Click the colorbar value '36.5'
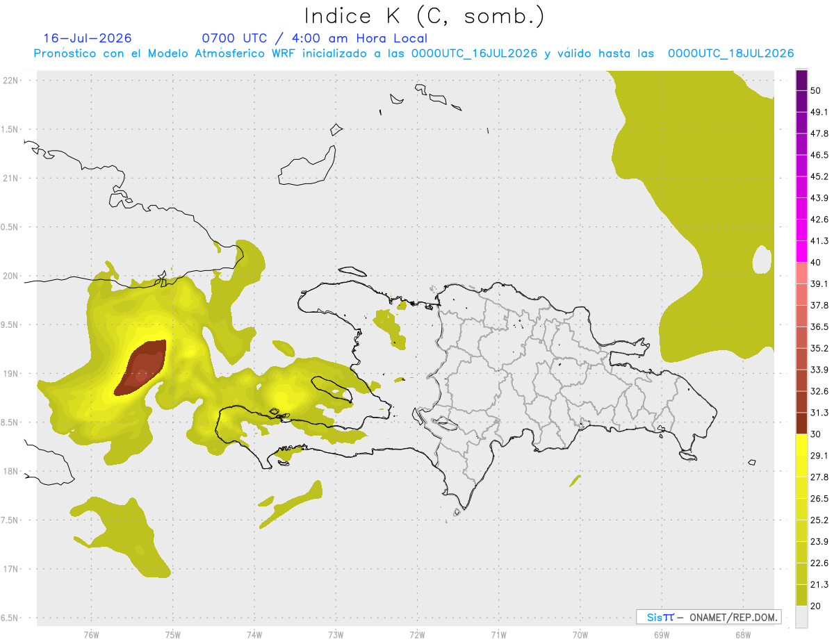 tap(819, 327)
